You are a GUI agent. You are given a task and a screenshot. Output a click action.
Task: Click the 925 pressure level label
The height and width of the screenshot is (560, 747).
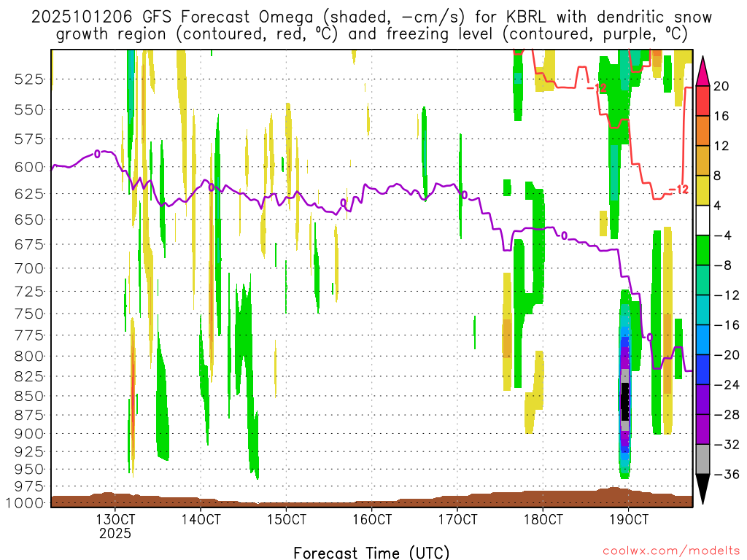(x=29, y=451)
